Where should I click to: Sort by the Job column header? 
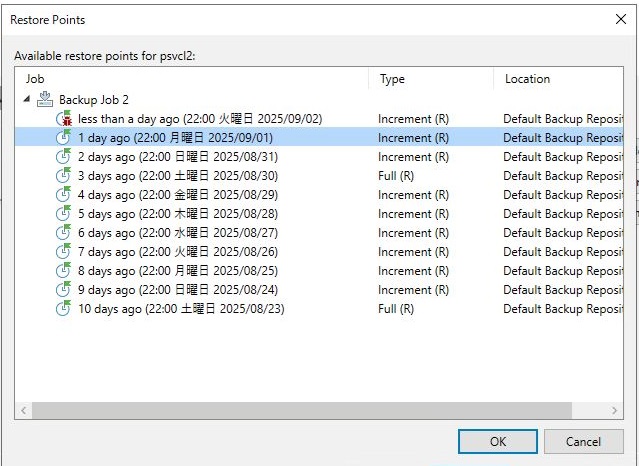[x=190, y=79]
